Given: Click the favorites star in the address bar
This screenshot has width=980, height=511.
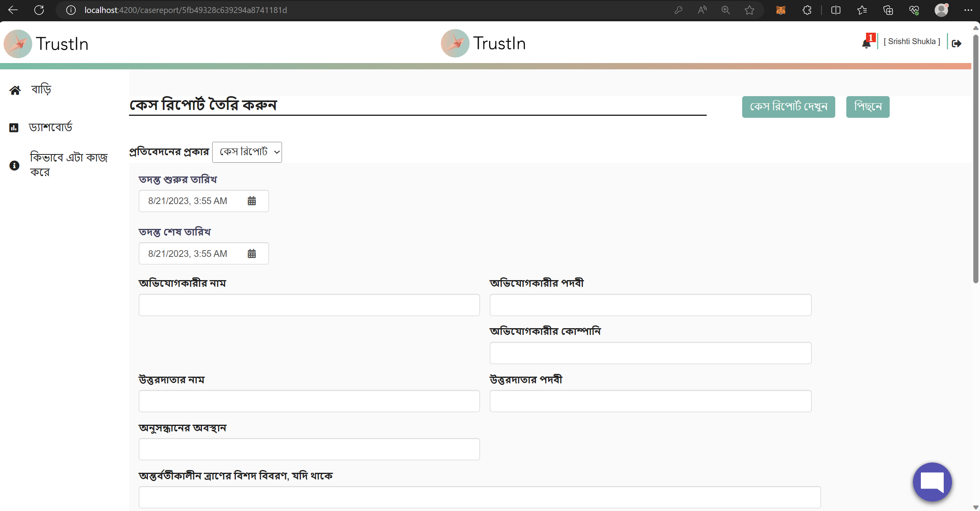Looking at the screenshot, I should click(x=749, y=10).
